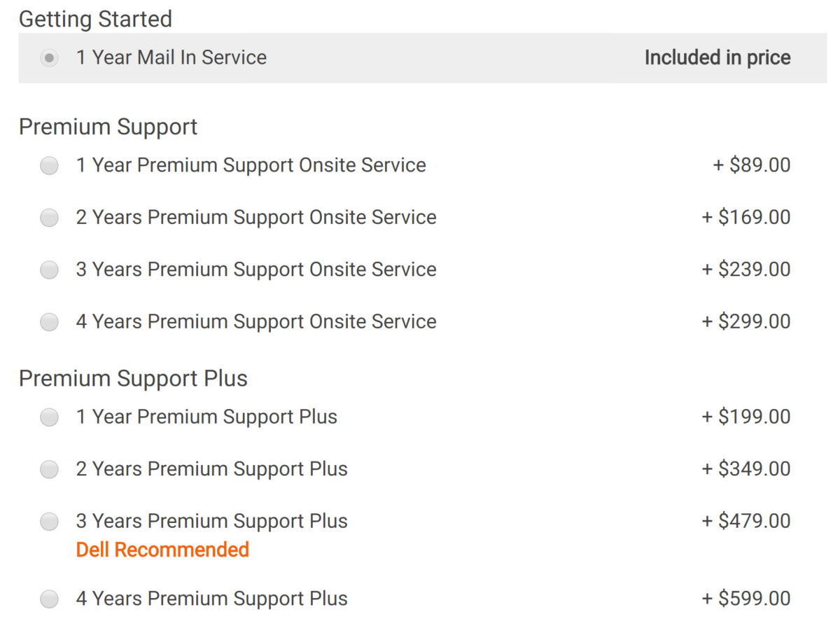The width and height of the screenshot is (840, 633).
Task: Click the + $479.00 price label
Action: pyautogui.click(x=744, y=521)
